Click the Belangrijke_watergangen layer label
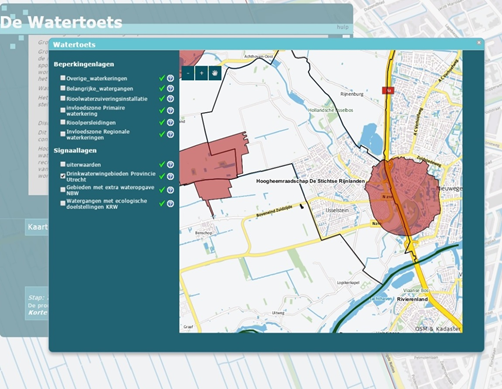The height and width of the screenshot is (389, 502). [x=100, y=89]
